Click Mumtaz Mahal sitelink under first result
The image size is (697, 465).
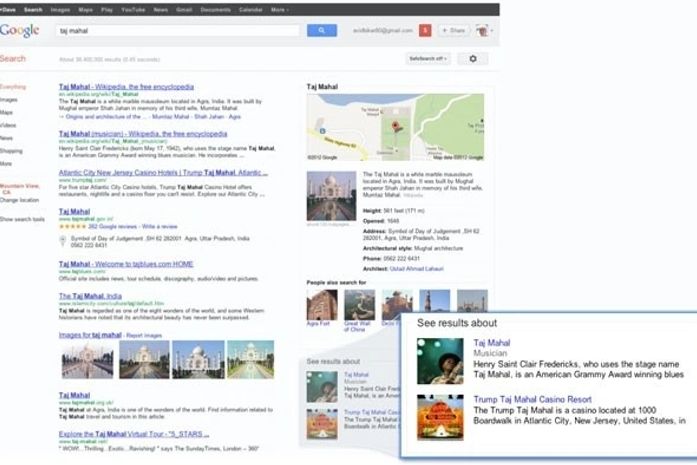click(x=171, y=116)
